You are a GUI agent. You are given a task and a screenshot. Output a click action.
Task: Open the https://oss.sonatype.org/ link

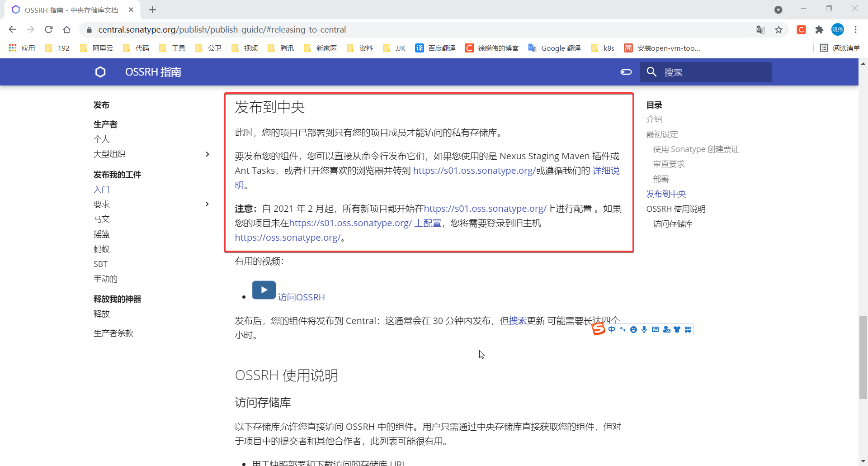tap(288, 238)
